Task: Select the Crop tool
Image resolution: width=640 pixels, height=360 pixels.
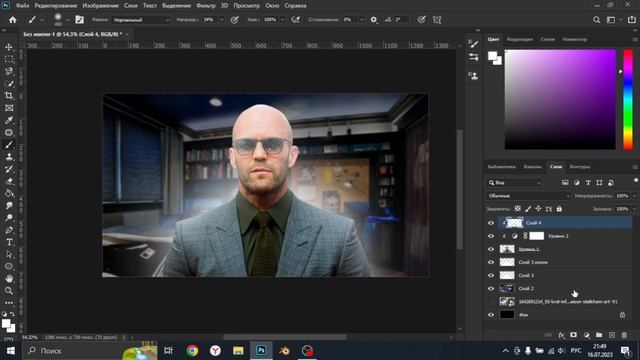Action: click(9, 96)
